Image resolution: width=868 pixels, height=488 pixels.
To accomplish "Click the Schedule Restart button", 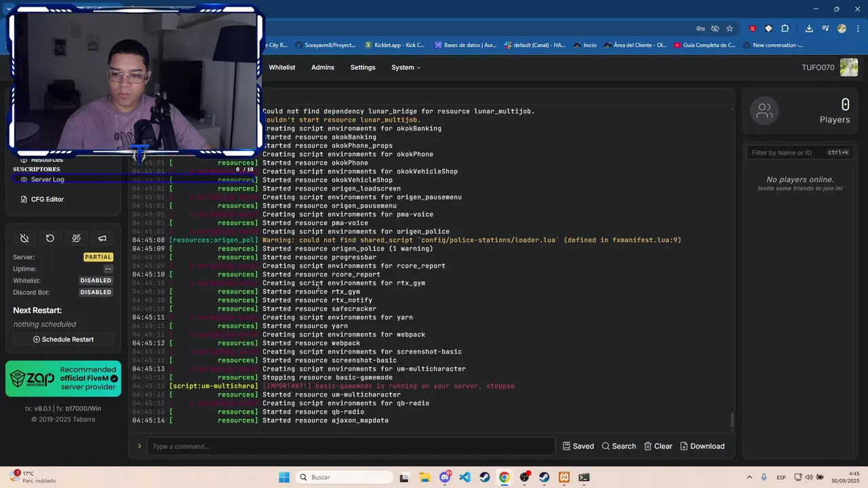I will (x=63, y=340).
